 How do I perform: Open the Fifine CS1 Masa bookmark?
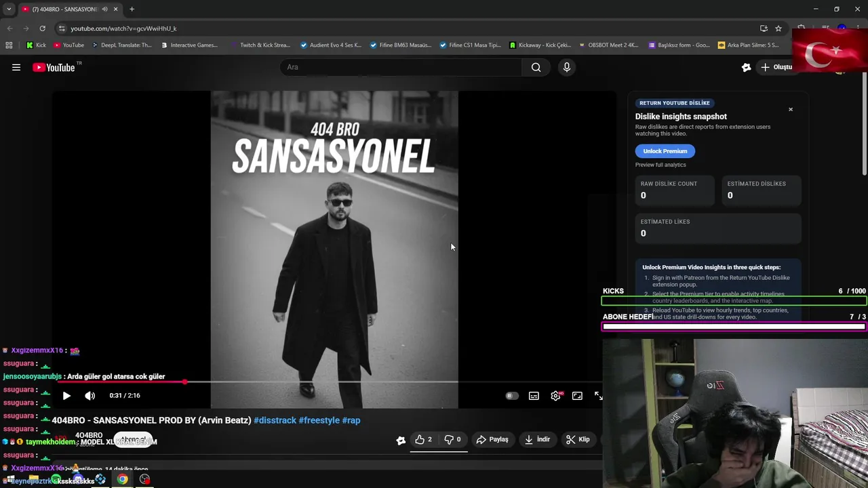pos(470,45)
